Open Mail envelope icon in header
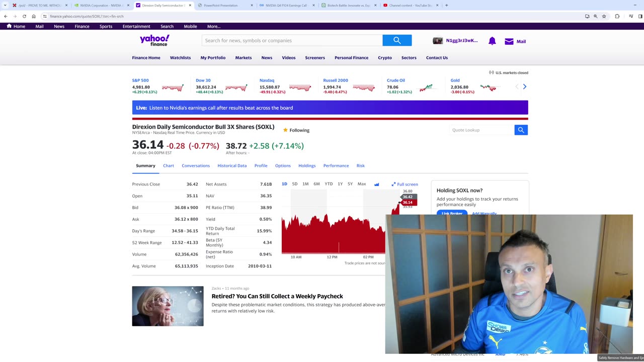This screenshot has width=644, height=362. tap(509, 41)
